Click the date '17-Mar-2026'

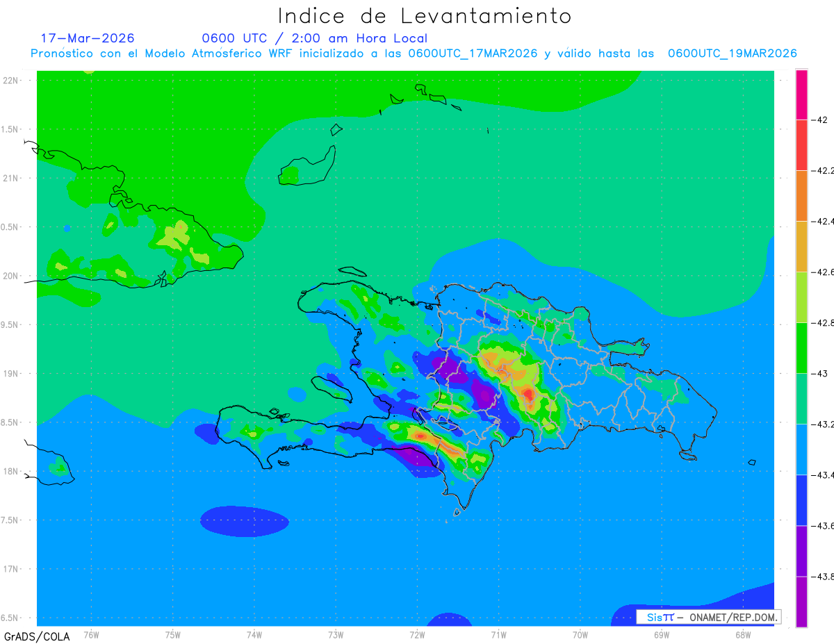point(88,38)
